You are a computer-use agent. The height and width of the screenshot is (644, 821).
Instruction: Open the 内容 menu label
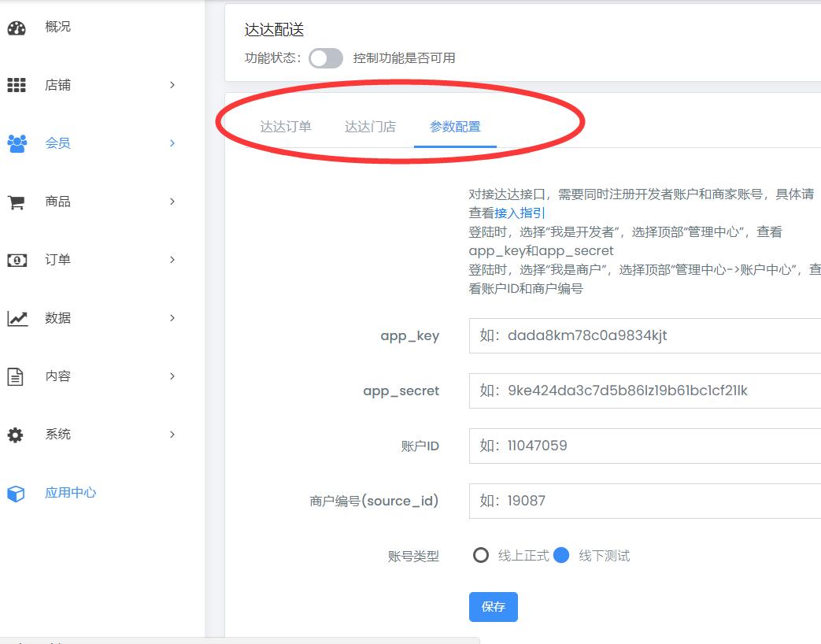pos(57,376)
